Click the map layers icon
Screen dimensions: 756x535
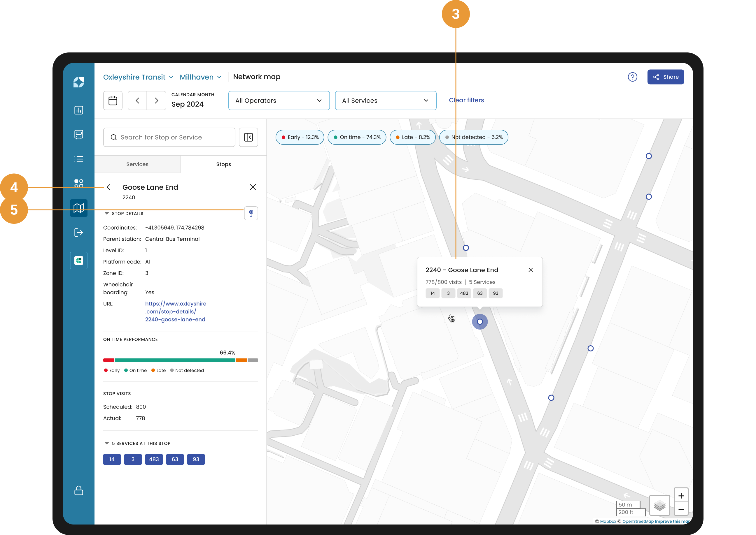point(659,505)
